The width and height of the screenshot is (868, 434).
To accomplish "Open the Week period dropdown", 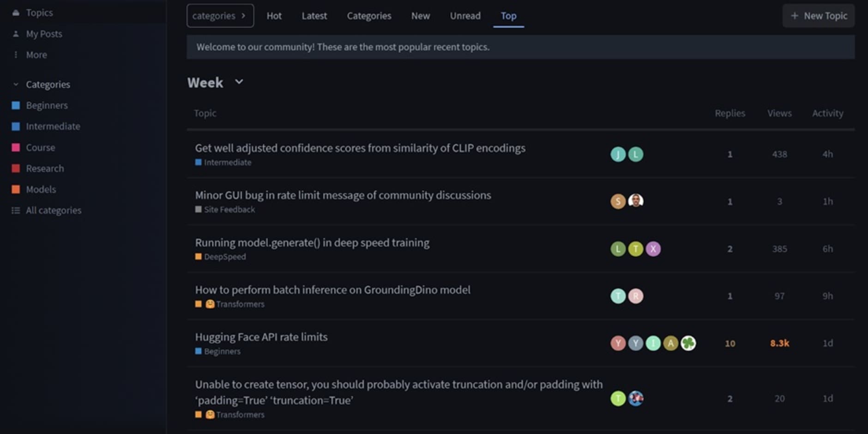I will click(x=216, y=82).
